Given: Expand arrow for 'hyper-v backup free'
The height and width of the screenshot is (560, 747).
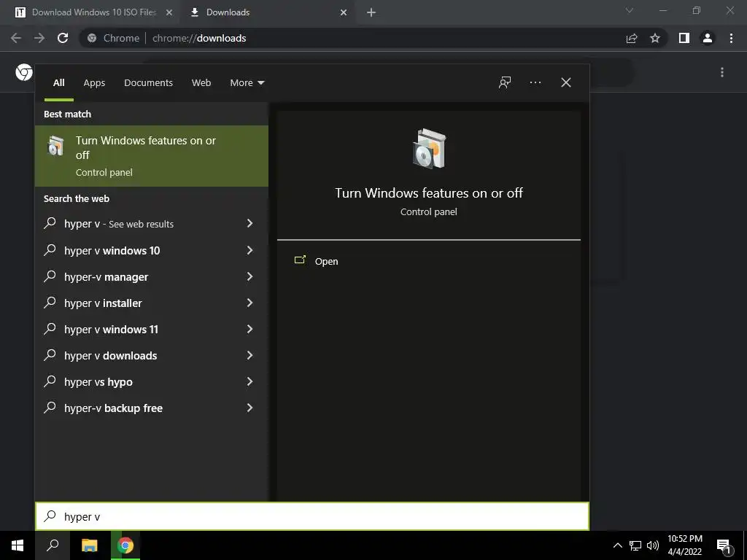Looking at the screenshot, I should 249,408.
